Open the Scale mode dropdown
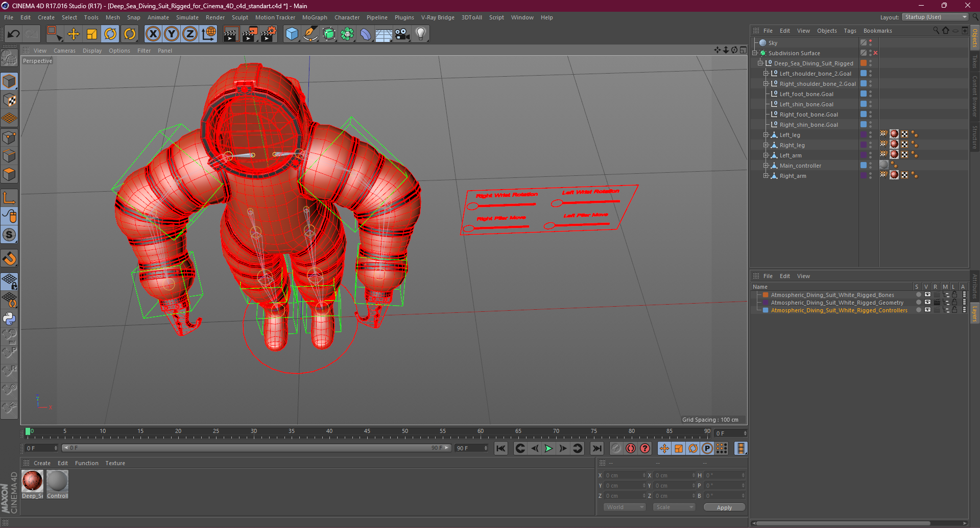The height and width of the screenshot is (528, 980). pos(674,507)
